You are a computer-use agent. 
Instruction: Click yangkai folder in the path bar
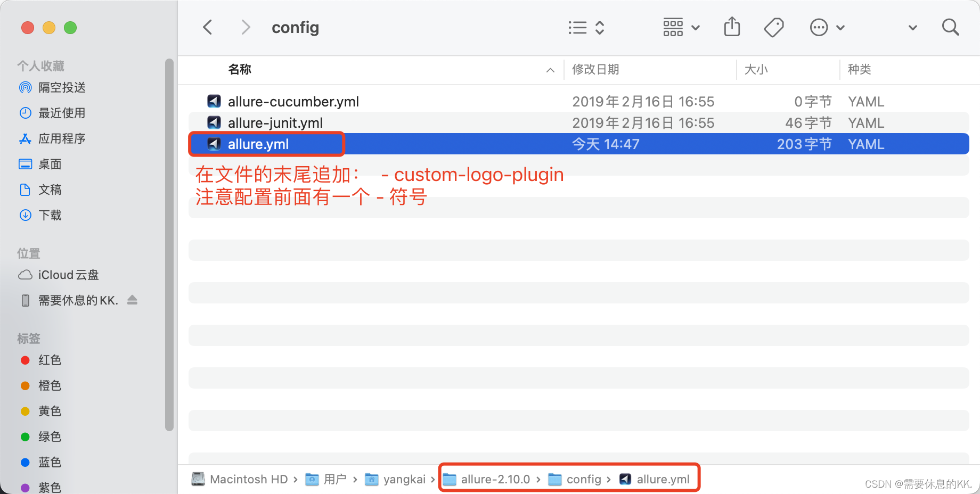coord(395,479)
